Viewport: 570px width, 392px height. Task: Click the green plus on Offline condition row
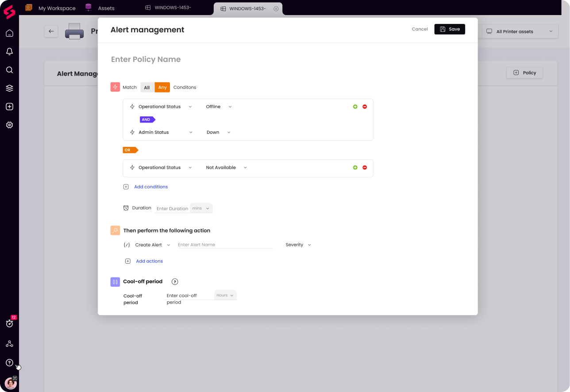pos(355,107)
